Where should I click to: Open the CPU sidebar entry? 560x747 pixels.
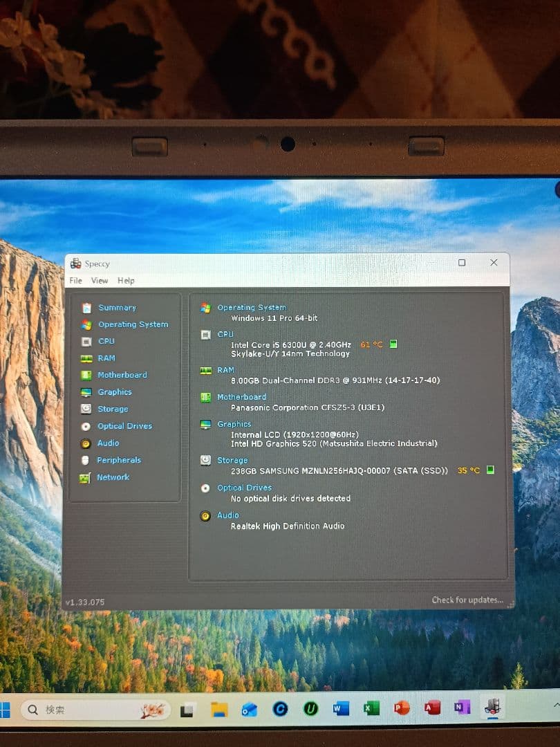[x=106, y=341]
